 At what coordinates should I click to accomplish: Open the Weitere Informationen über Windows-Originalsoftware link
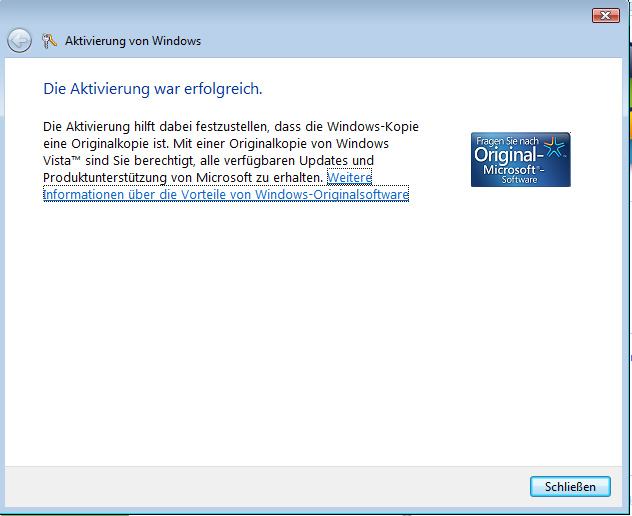(x=226, y=194)
